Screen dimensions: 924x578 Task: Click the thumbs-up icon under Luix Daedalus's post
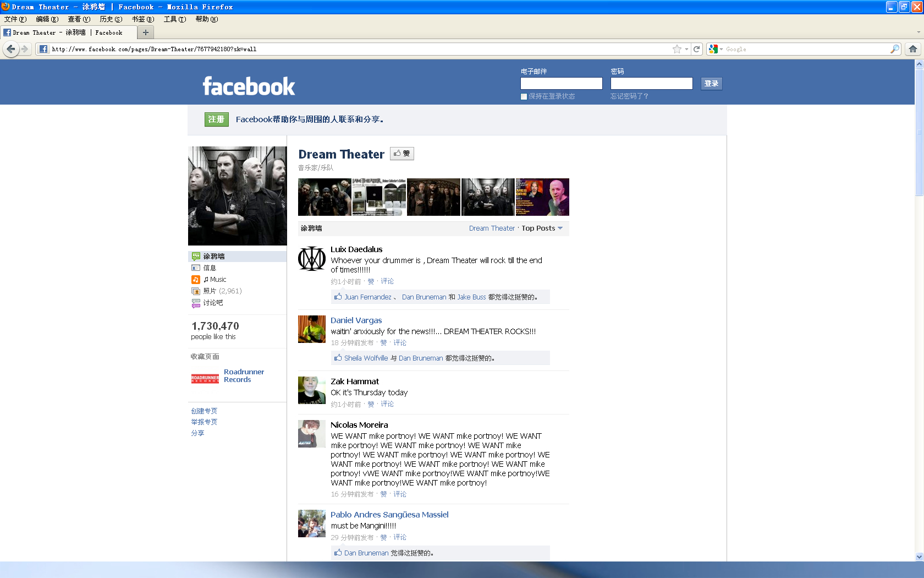[x=338, y=297]
